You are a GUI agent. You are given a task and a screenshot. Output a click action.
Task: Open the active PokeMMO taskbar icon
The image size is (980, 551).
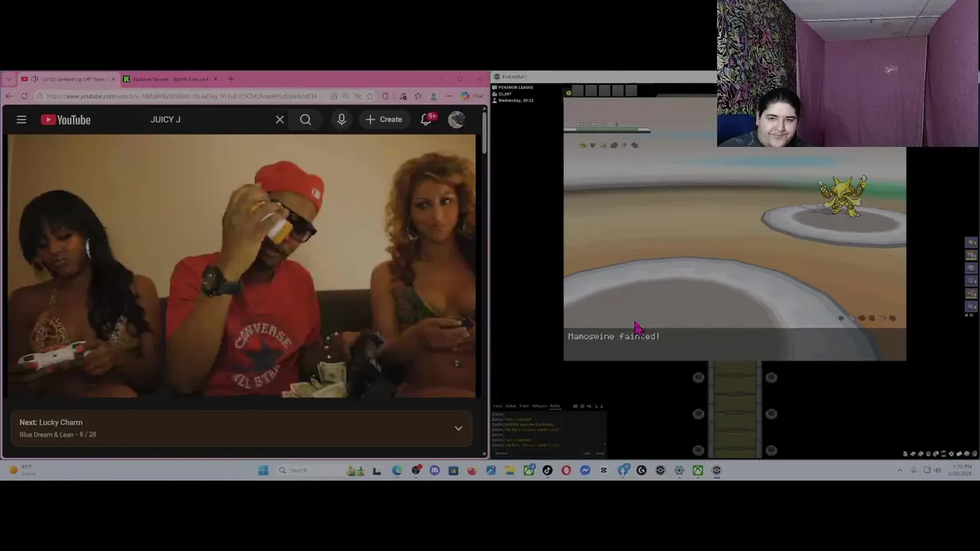[717, 470]
